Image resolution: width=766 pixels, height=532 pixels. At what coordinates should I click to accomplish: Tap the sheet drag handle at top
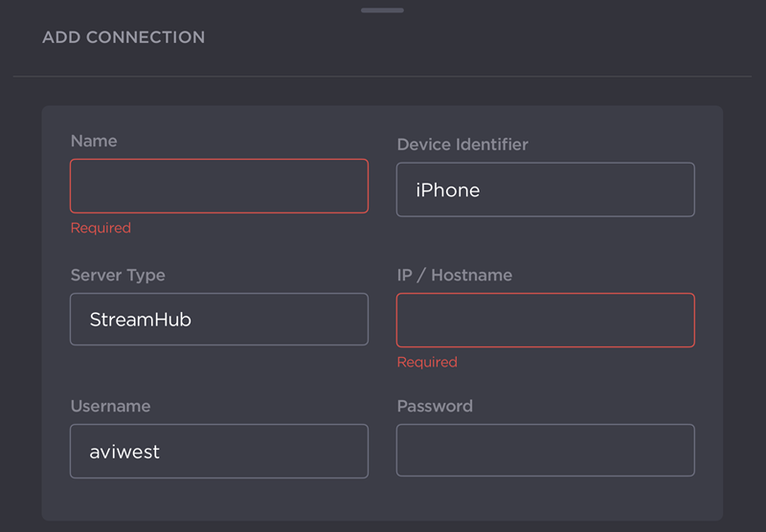coord(382,11)
